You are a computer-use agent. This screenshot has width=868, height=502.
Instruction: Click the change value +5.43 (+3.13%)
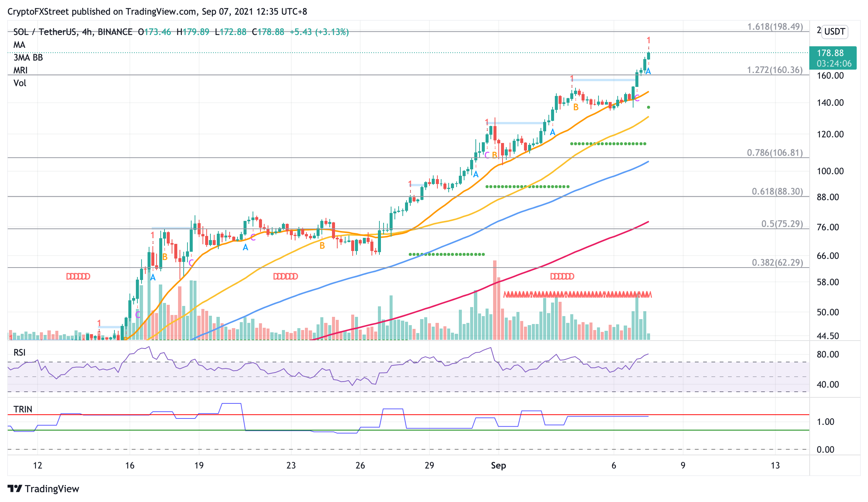click(x=319, y=32)
